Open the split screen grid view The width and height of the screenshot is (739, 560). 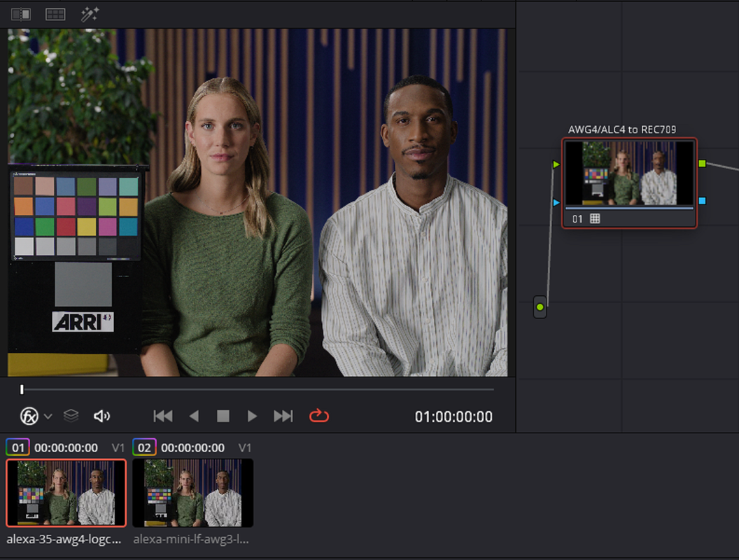point(55,15)
